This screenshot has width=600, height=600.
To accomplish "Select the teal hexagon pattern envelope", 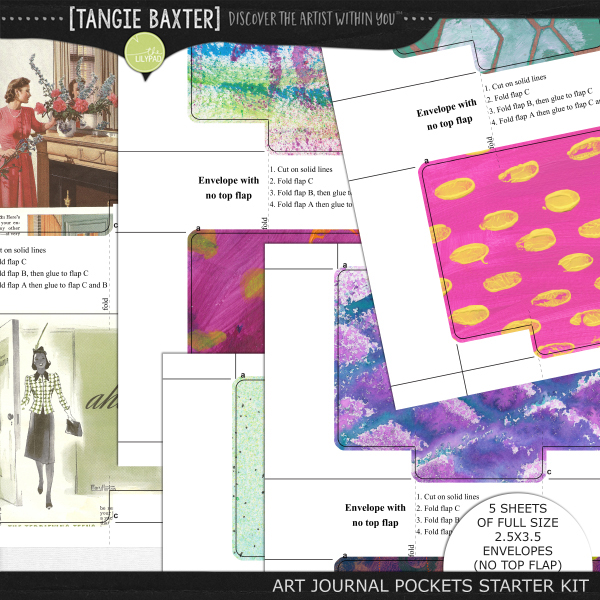I will coord(497,44).
